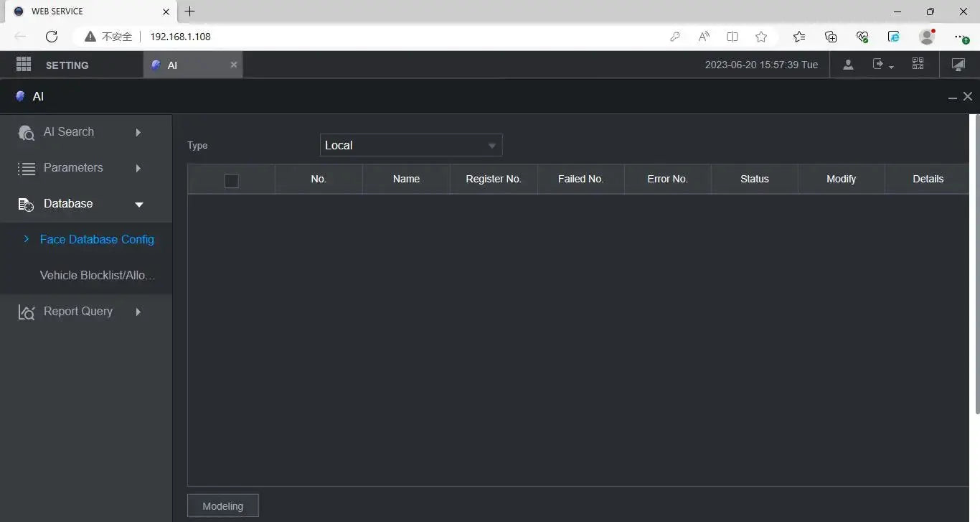Image resolution: width=980 pixels, height=522 pixels.
Task: Select Vehicle Blocklist/Allowlist menu item
Action: coord(98,275)
